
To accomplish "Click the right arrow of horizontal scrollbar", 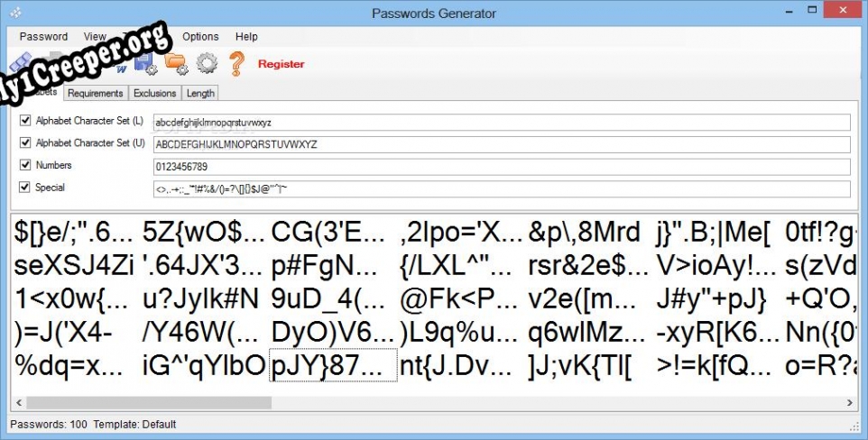I will (850, 402).
